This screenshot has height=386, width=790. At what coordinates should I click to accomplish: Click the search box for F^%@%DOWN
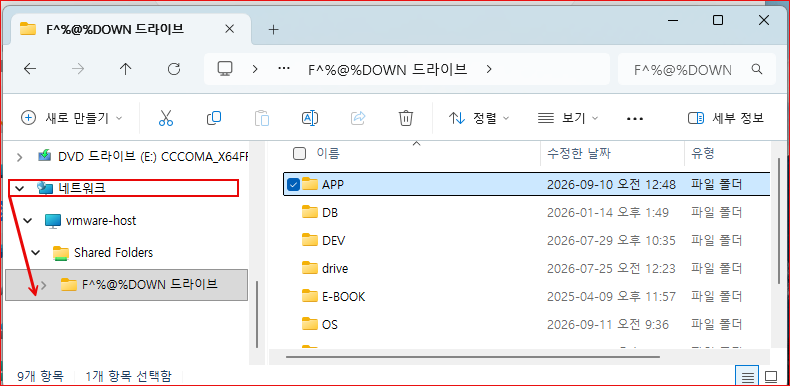[x=697, y=70]
